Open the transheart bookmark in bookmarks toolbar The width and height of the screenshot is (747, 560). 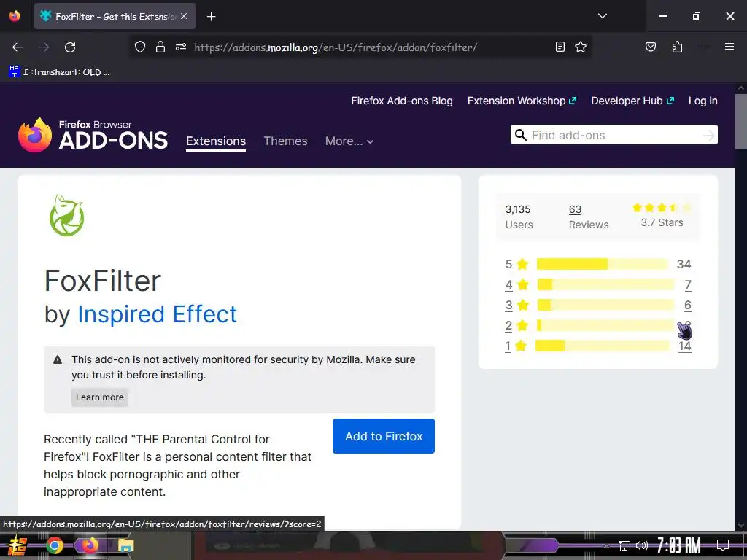coord(60,72)
